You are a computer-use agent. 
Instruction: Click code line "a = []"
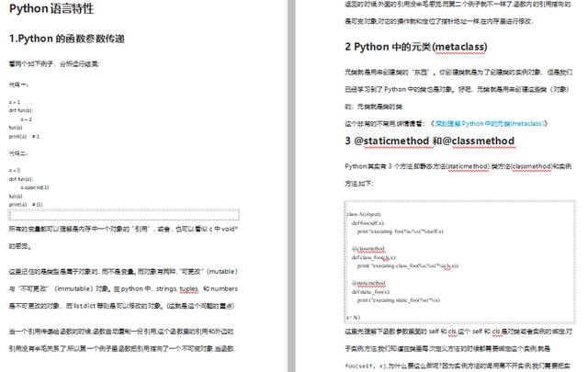point(15,170)
